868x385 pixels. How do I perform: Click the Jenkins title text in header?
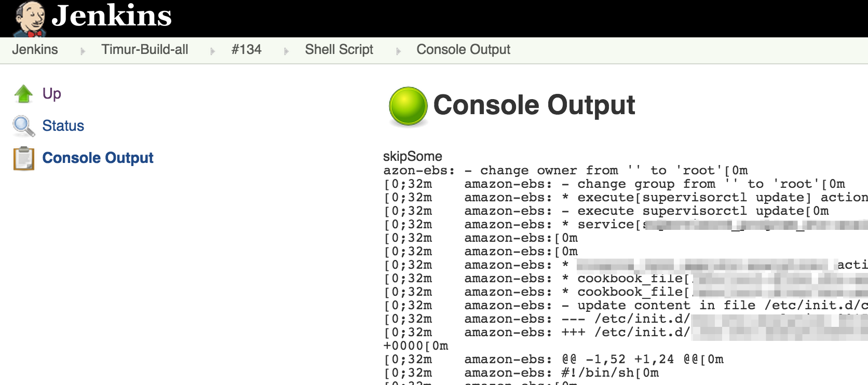112,16
